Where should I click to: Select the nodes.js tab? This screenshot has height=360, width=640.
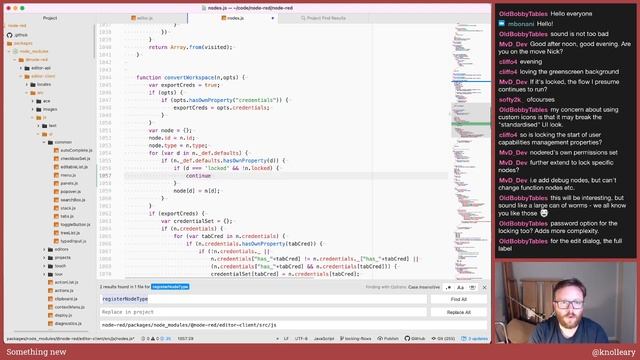click(x=233, y=18)
